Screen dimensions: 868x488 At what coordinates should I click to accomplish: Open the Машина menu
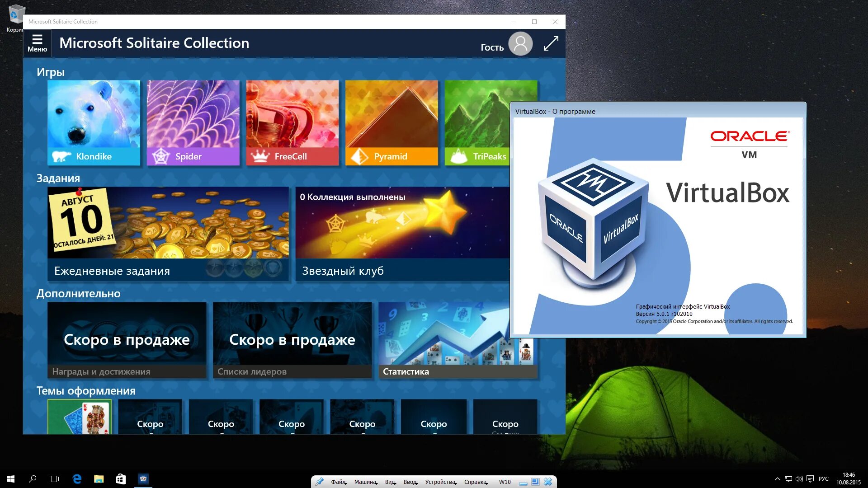[365, 482]
